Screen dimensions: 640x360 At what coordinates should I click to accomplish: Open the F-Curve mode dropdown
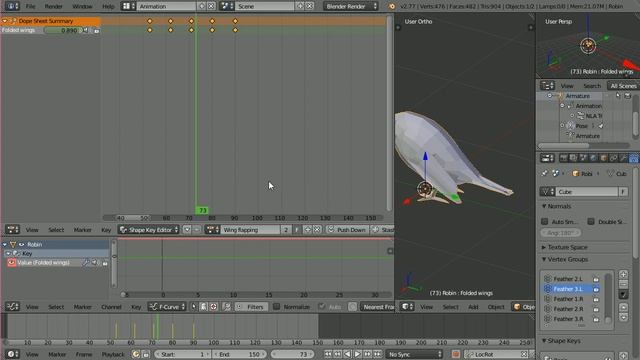coord(167,307)
